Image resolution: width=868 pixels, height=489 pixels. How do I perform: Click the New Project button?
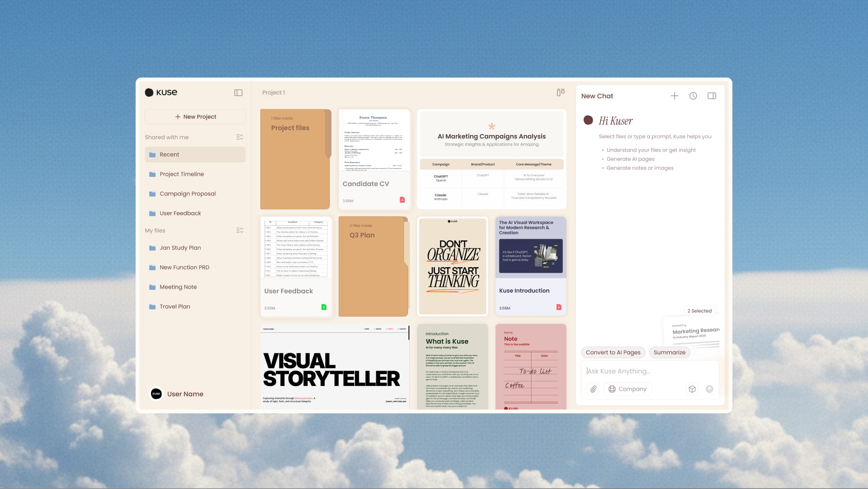[x=195, y=117]
